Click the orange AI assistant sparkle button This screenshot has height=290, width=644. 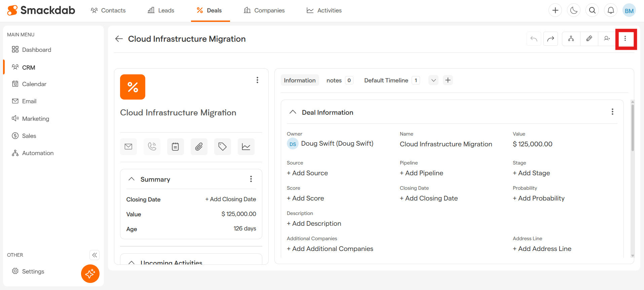(x=90, y=274)
